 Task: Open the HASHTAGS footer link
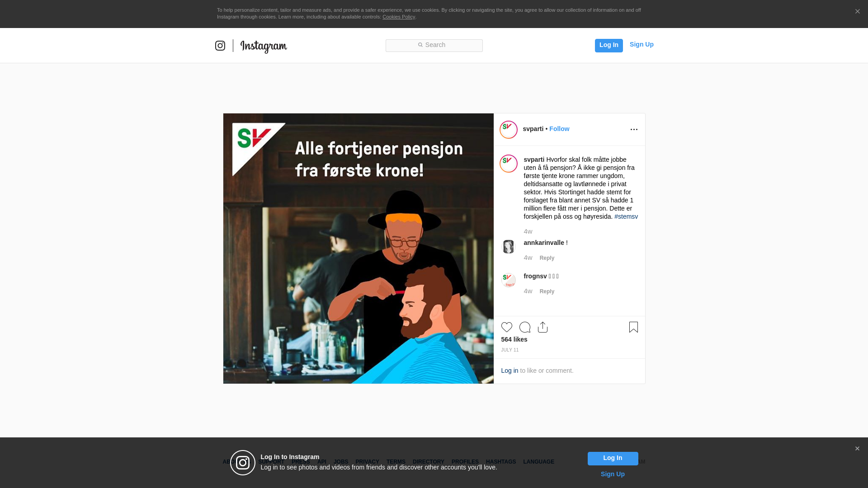point(501,462)
